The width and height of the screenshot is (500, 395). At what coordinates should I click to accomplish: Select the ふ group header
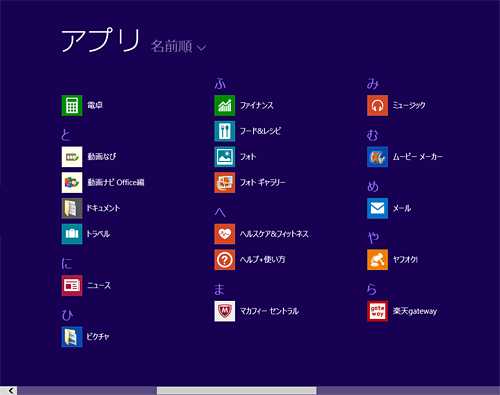coord(220,83)
